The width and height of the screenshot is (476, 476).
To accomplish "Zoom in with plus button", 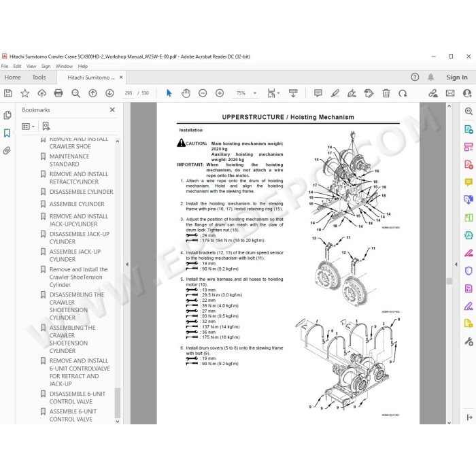I will (220, 93).
